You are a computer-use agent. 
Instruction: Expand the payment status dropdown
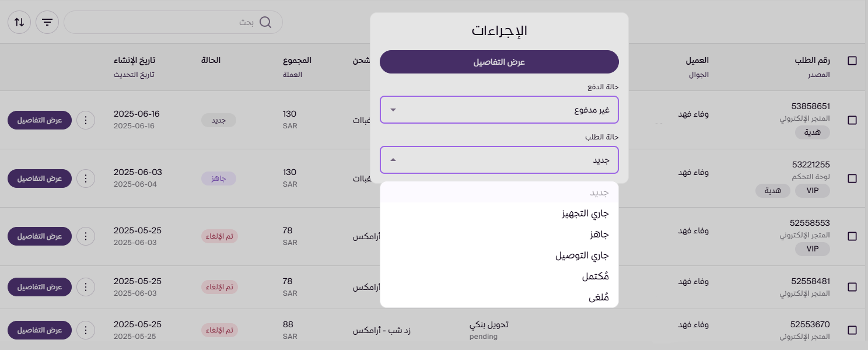click(x=499, y=110)
